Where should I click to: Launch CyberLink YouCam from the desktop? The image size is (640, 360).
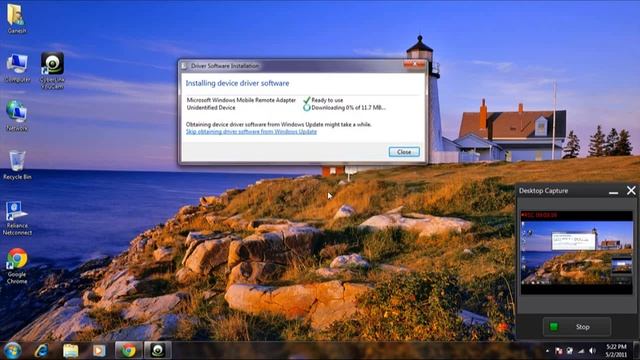pyautogui.click(x=52, y=70)
